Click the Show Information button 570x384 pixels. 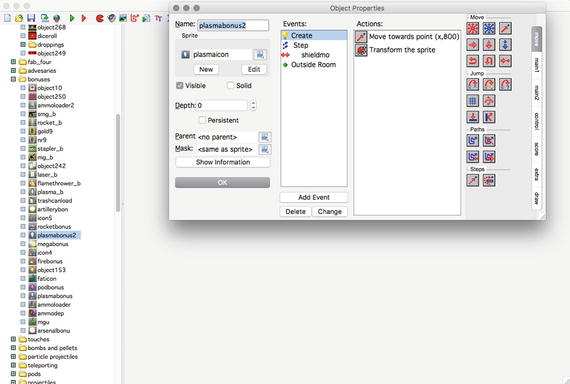[223, 162]
